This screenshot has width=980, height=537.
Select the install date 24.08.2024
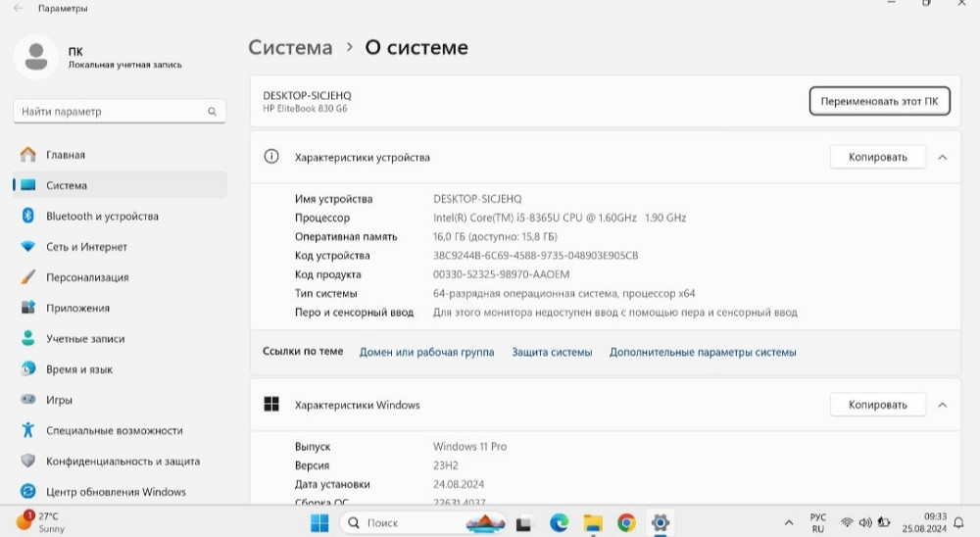click(459, 484)
